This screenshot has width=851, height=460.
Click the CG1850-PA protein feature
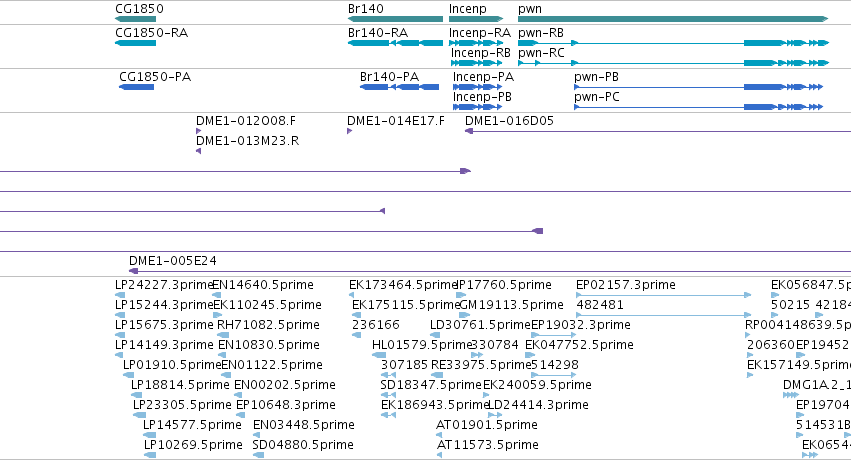[136, 87]
